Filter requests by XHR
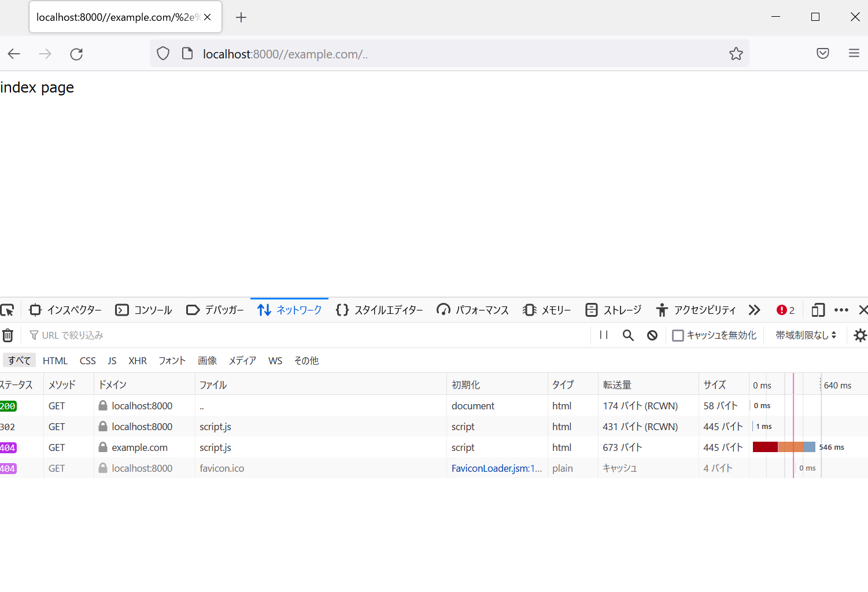 (138, 361)
